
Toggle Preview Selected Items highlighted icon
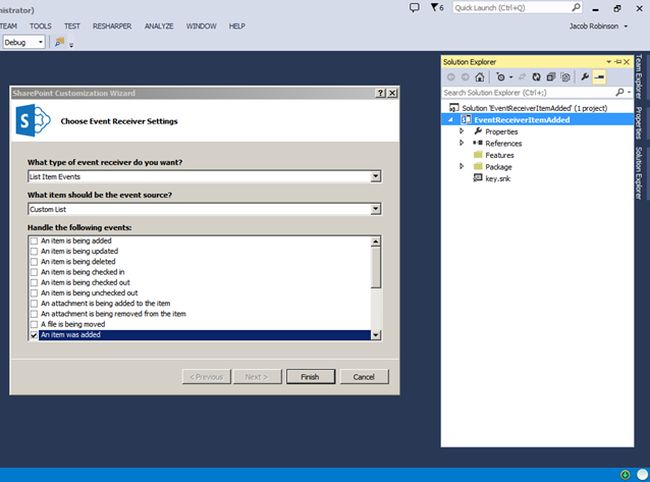point(599,77)
